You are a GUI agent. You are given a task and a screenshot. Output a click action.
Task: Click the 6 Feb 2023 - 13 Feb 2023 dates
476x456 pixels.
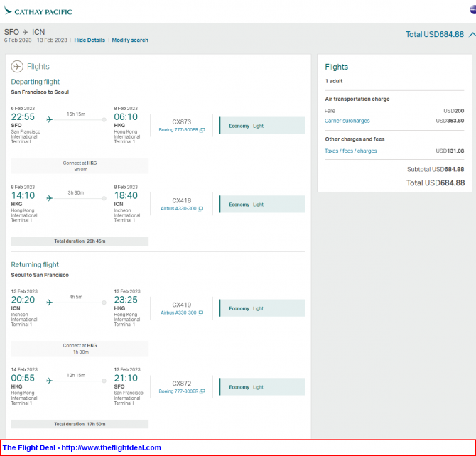tap(36, 40)
